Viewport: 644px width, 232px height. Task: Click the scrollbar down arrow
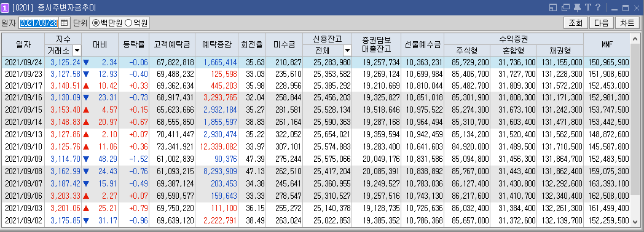tap(635, 222)
